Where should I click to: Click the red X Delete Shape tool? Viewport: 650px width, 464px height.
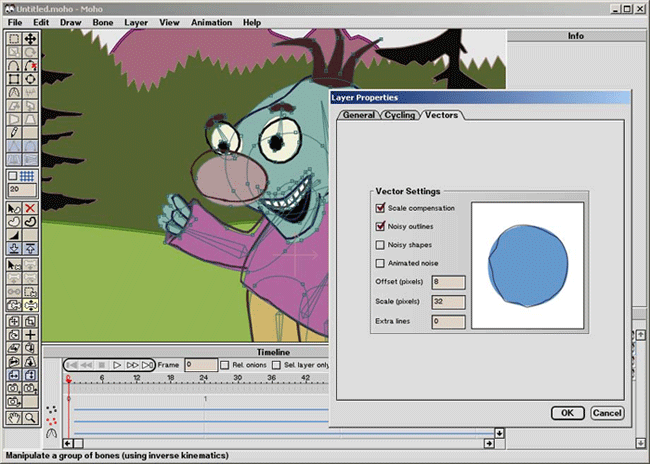(x=30, y=208)
